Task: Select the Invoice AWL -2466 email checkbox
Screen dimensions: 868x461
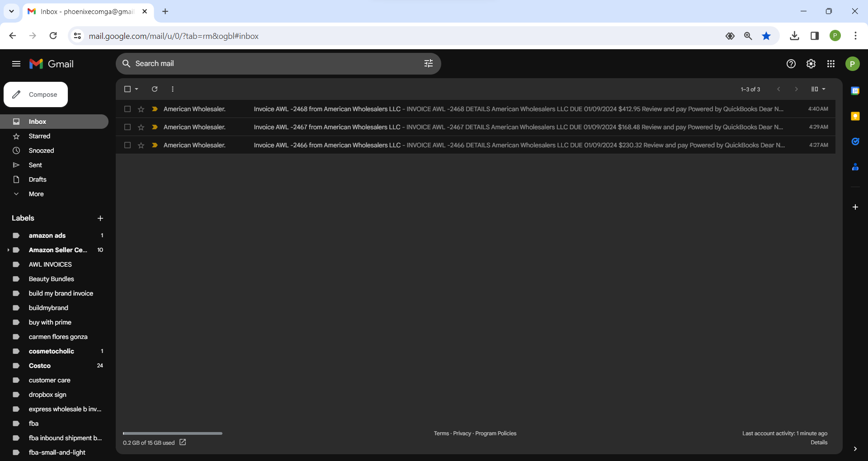Action: tap(127, 145)
